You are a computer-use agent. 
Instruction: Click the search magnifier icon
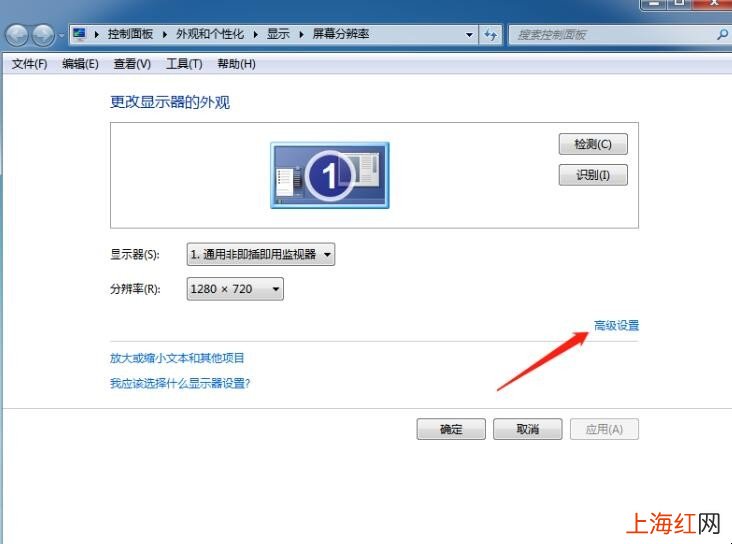[722, 35]
